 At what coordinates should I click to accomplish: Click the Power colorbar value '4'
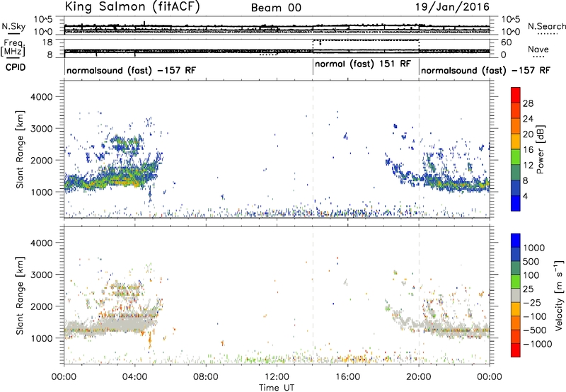tap(526, 196)
